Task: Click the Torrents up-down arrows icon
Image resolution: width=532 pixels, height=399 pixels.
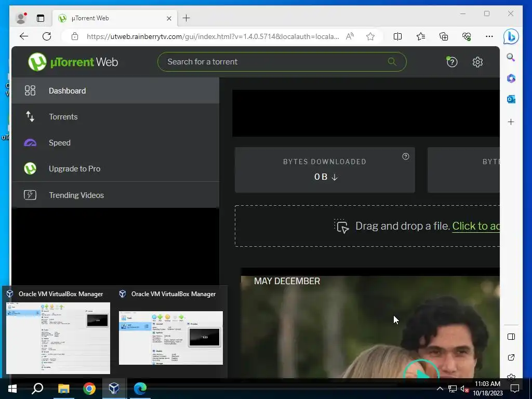Action: coord(30,116)
